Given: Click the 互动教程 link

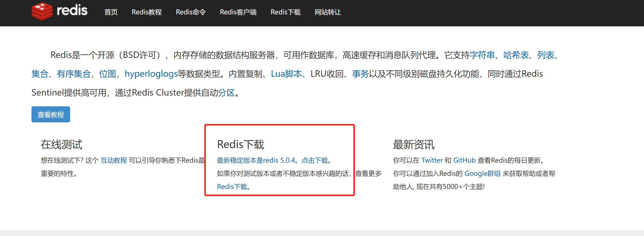Looking at the screenshot, I should tap(114, 160).
